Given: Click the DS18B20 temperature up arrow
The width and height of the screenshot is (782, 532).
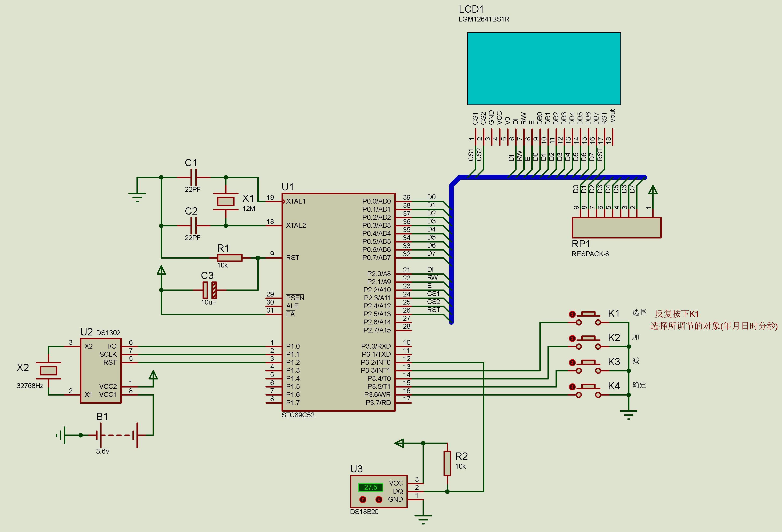Looking at the screenshot, I should [363, 500].
